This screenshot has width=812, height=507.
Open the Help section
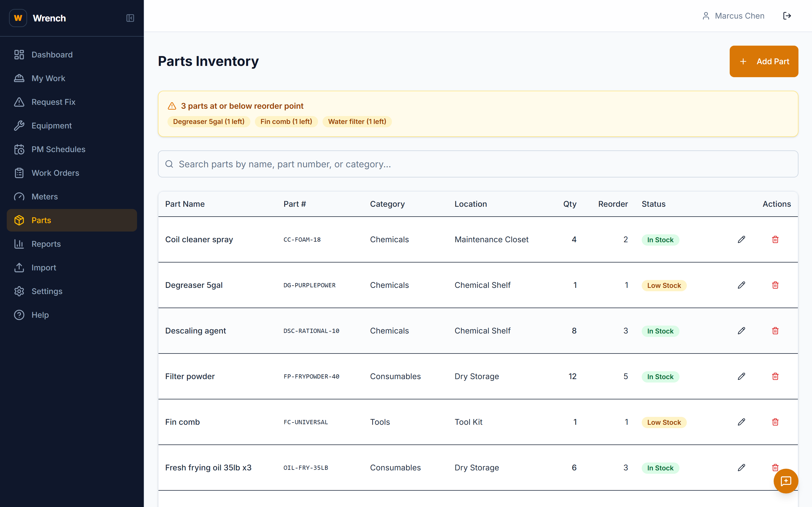[40, 315]
